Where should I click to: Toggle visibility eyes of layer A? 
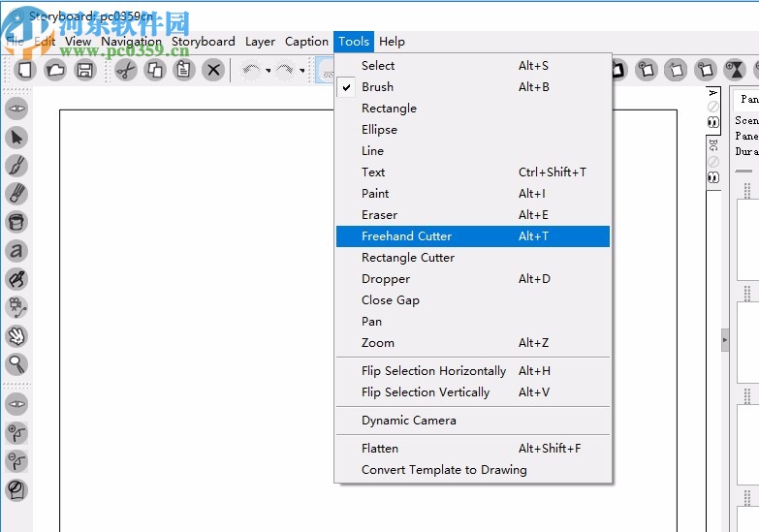pos(713,122)
